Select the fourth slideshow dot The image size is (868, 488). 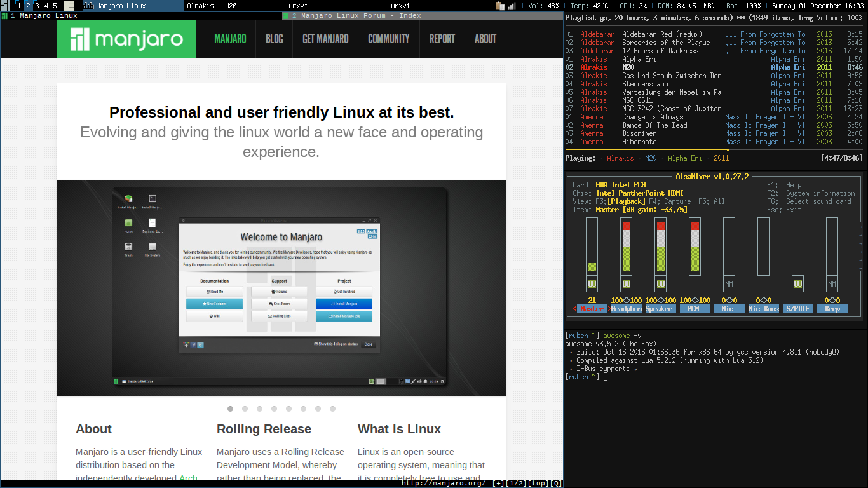[274, 409]
